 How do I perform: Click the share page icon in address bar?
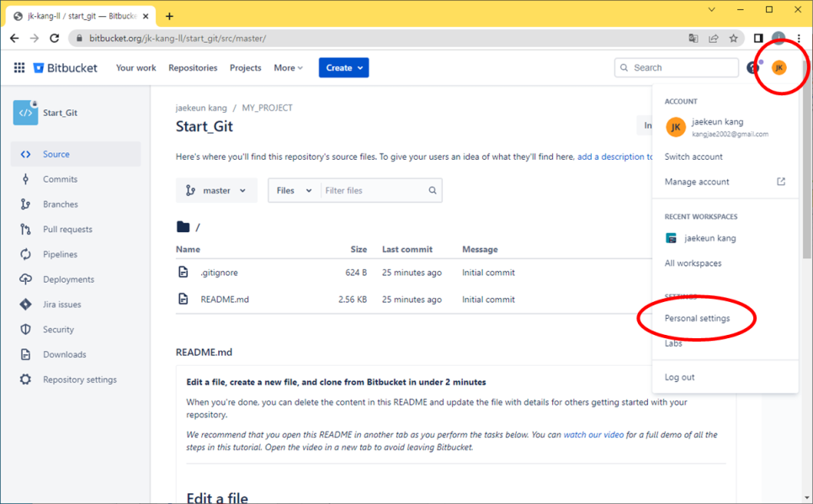pos(714,38)
